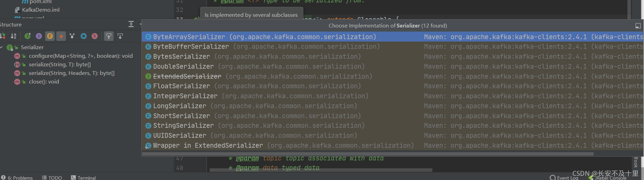Screen dimensions: 644x180
Task: Choose DoubleSerializer implementation
Action: coord(392,66)
